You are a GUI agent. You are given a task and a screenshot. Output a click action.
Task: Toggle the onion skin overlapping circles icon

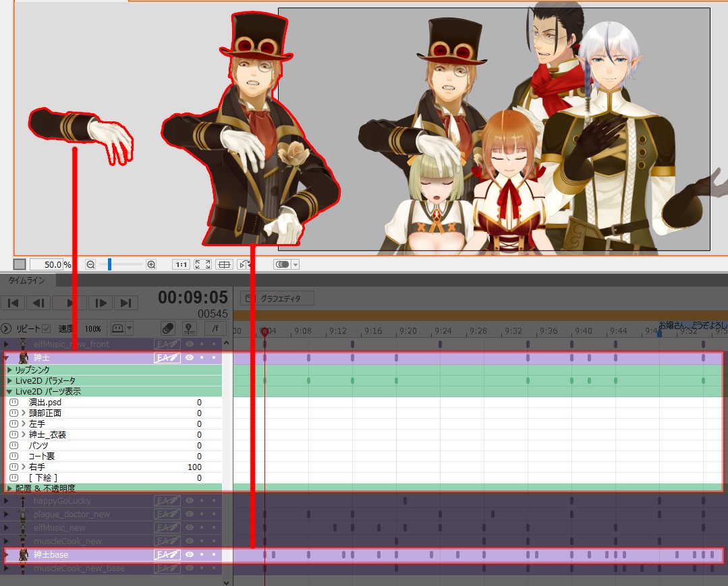[x=167, y=328]
